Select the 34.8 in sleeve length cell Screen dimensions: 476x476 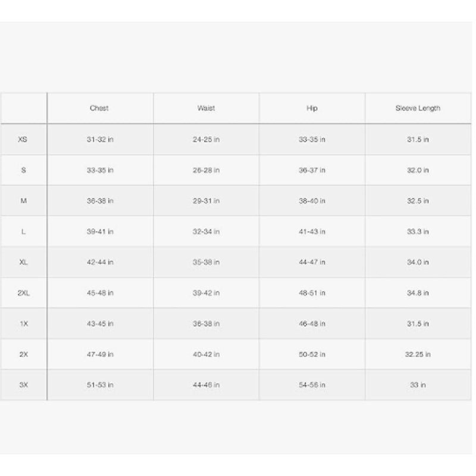(x=418, y=293)
